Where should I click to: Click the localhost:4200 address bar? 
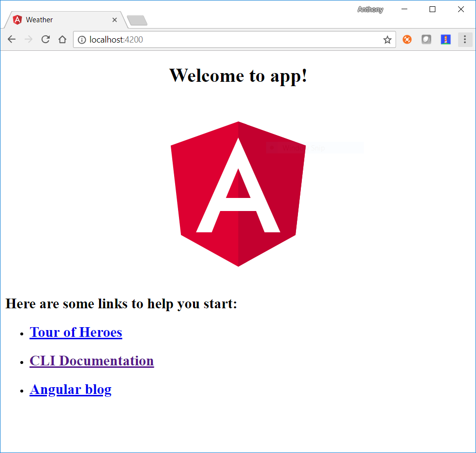pyautogui.click(x=234, y=40)
